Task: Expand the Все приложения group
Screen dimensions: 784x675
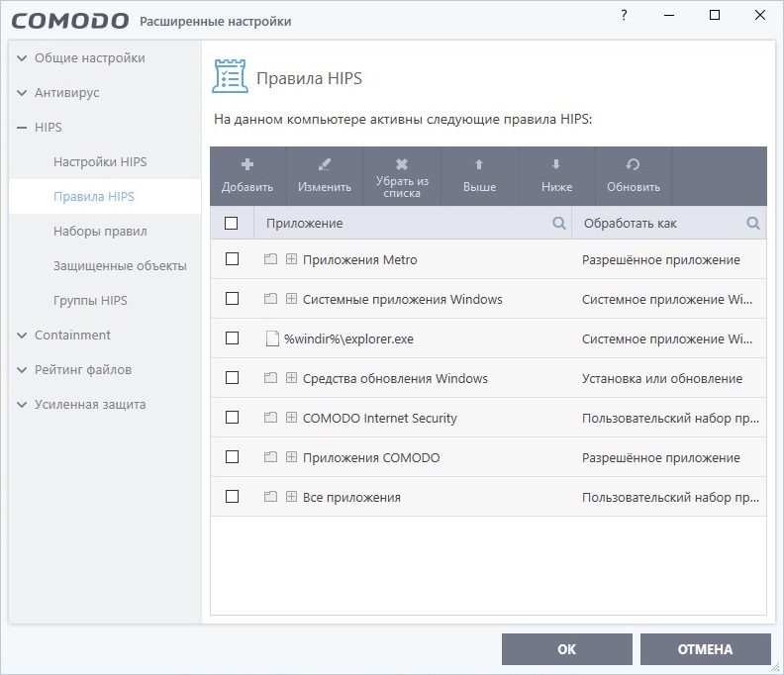Action: (291, 497)
